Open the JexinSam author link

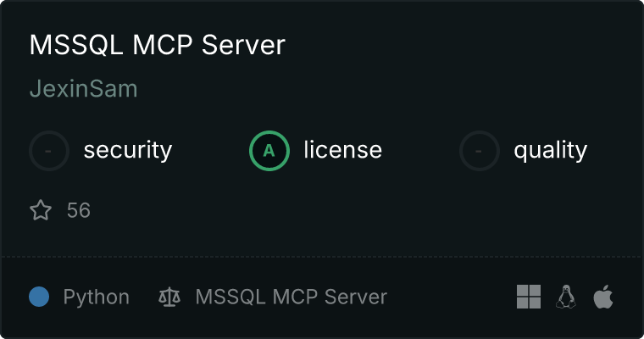83,88
